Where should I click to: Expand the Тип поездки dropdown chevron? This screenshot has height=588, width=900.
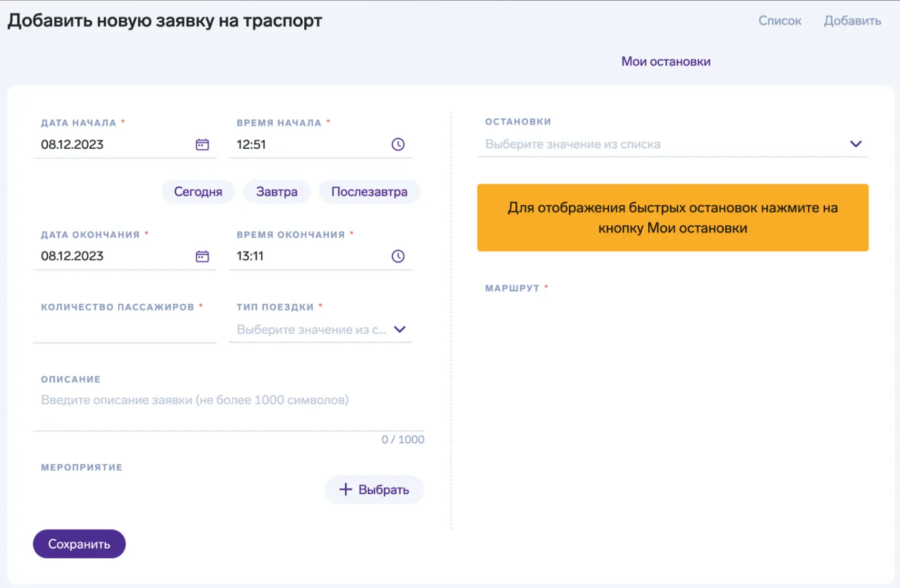tap(400, 329)
